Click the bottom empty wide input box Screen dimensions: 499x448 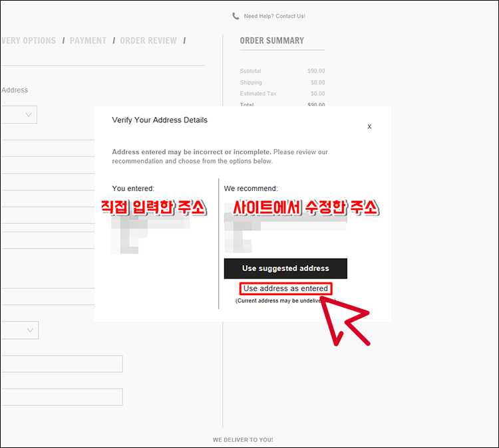[62, 397]
